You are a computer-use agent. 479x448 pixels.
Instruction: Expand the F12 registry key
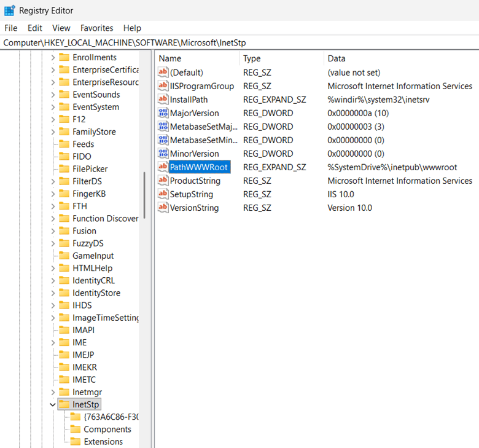pos(53,119)
